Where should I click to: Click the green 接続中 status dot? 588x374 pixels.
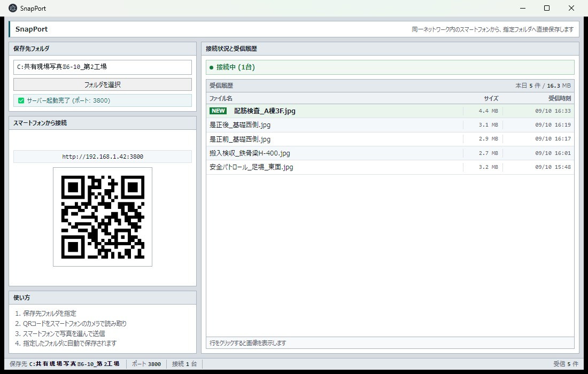pyautogui.click(x=211, y=67)
